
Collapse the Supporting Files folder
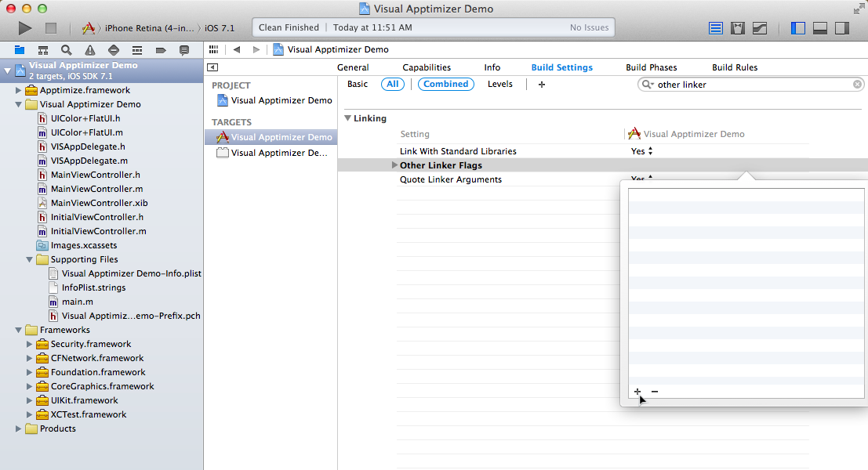[29, 259]
